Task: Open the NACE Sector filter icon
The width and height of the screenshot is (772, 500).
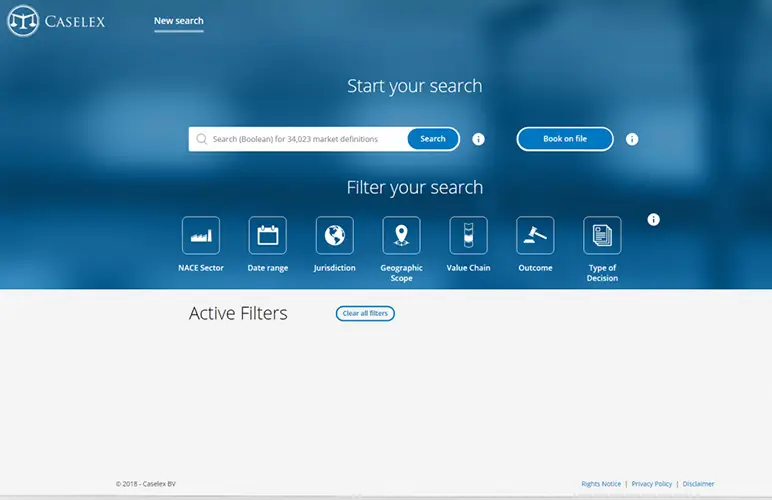Action: point(201,236)
